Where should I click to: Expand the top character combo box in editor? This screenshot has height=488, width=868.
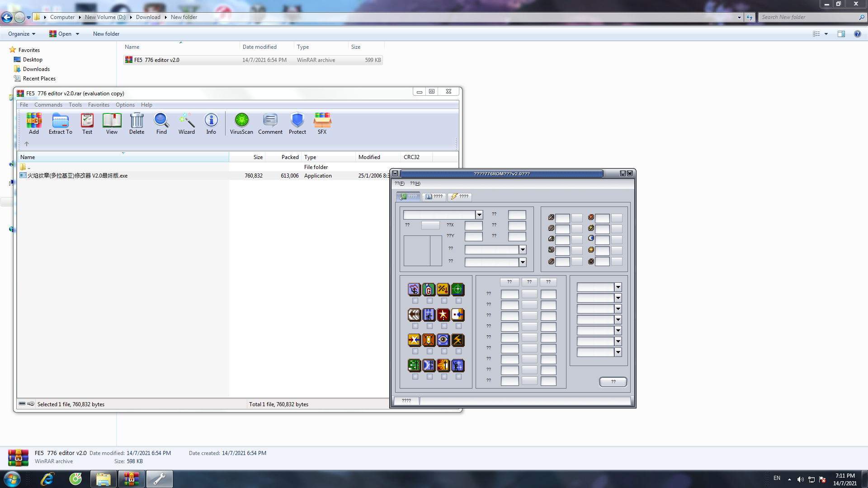479,215
